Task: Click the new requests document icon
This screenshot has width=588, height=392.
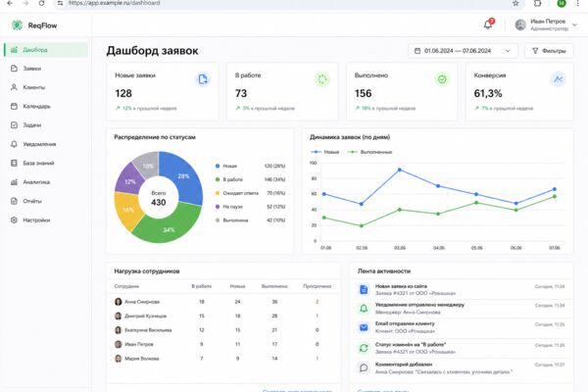Action: click(x=203, y=79)
